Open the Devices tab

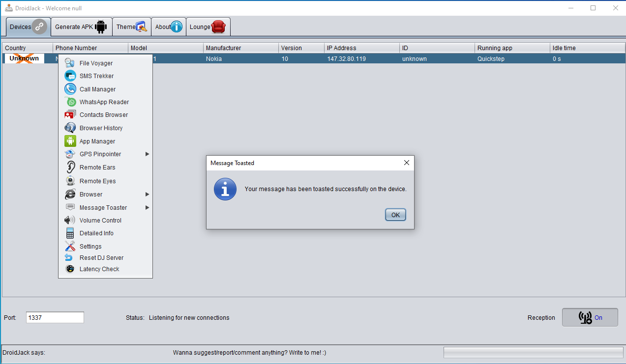point(29,27)
